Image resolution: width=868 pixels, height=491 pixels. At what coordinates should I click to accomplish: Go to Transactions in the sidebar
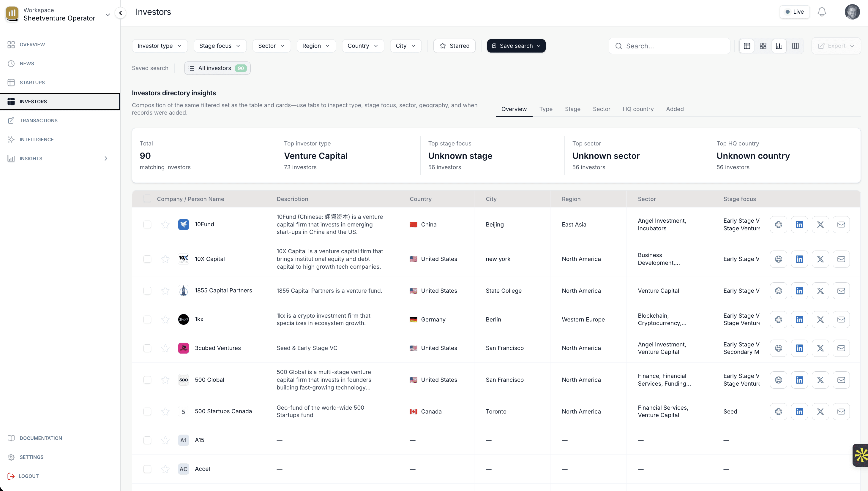coord(38,121)
